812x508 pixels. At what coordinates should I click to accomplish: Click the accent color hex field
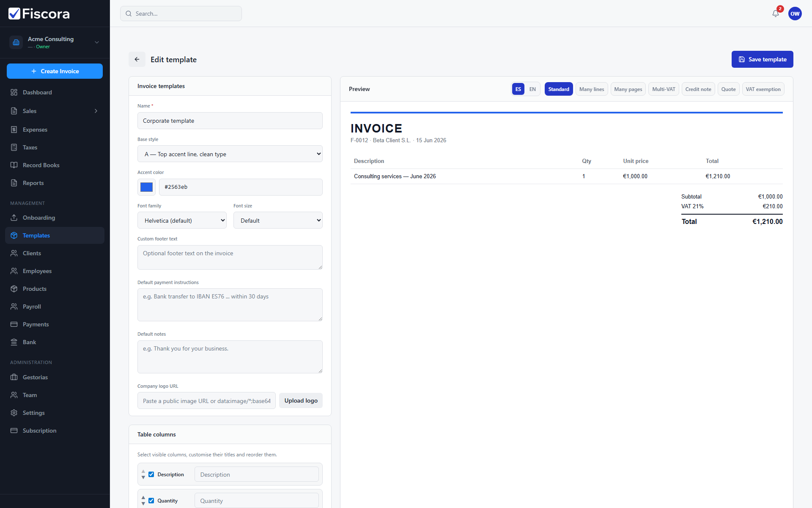241,187
